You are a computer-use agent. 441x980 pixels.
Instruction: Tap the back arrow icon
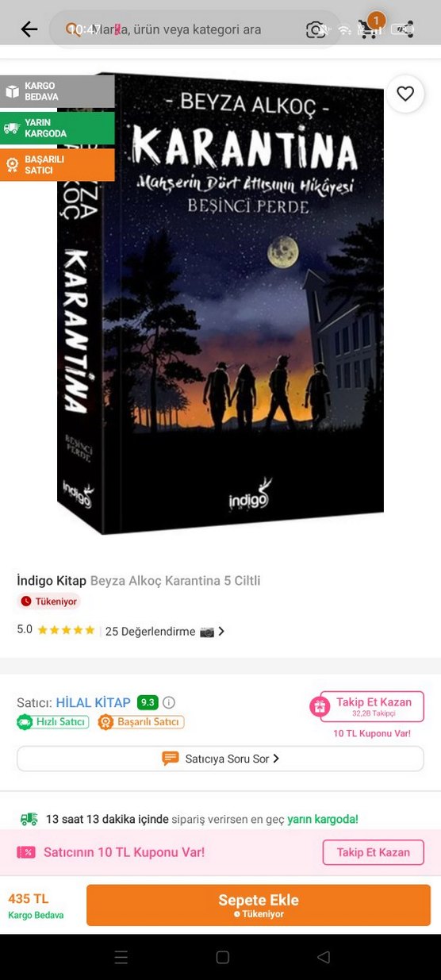tap(29, 30)
